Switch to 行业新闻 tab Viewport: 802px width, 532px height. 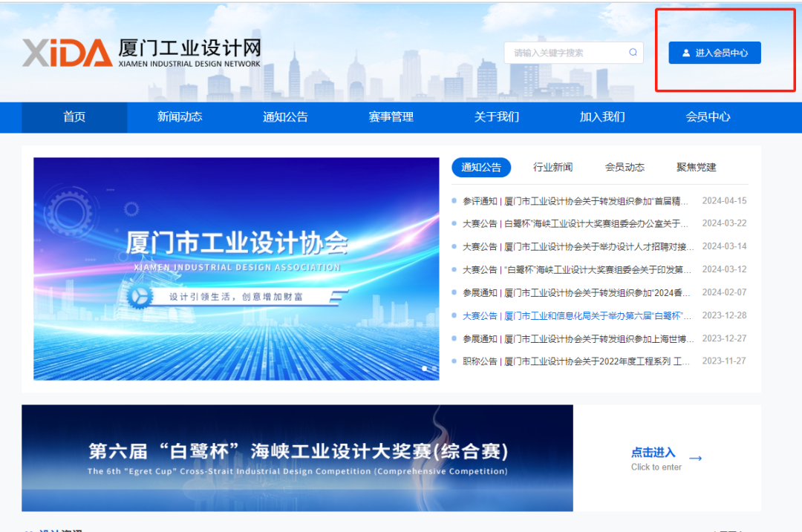pos(552,168)
